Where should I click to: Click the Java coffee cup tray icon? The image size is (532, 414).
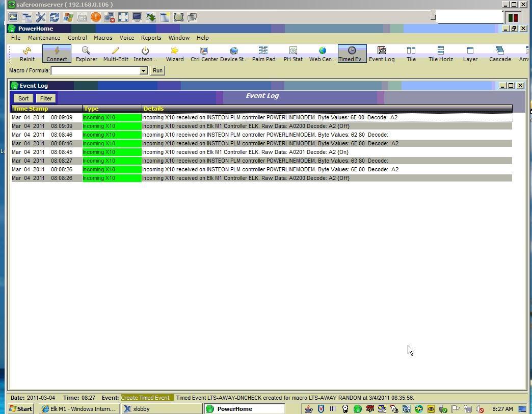tap(308, 409)
